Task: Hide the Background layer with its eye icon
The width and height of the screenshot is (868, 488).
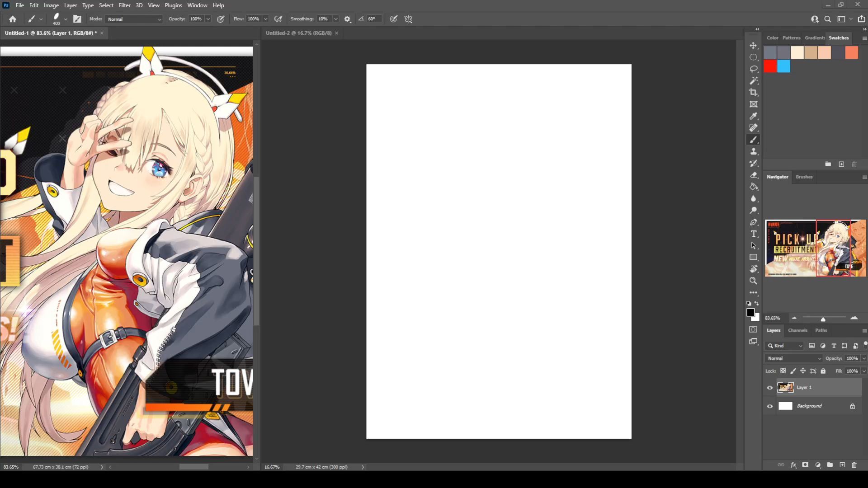Action: (x=770, y=406)
